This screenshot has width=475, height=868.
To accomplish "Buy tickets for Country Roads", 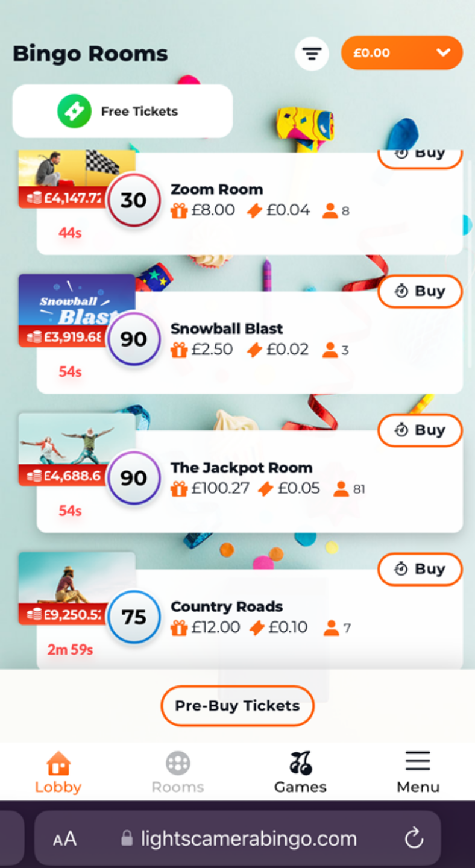I will click(x=420, y=569).
